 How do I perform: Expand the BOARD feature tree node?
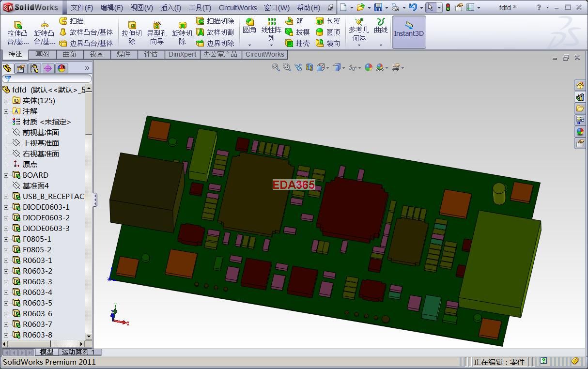[6, 175]
